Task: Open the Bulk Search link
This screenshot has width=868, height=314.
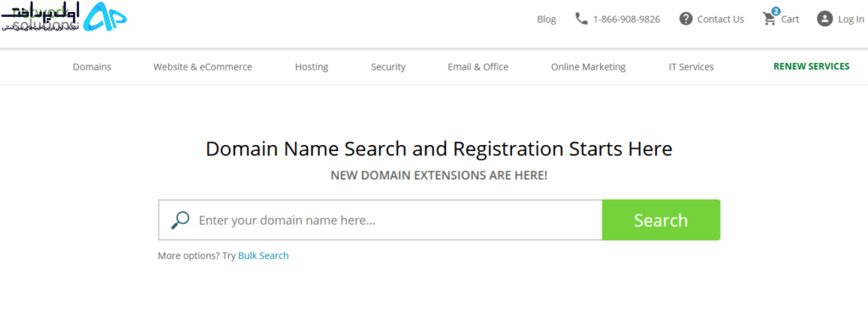Action: [264, 255]
